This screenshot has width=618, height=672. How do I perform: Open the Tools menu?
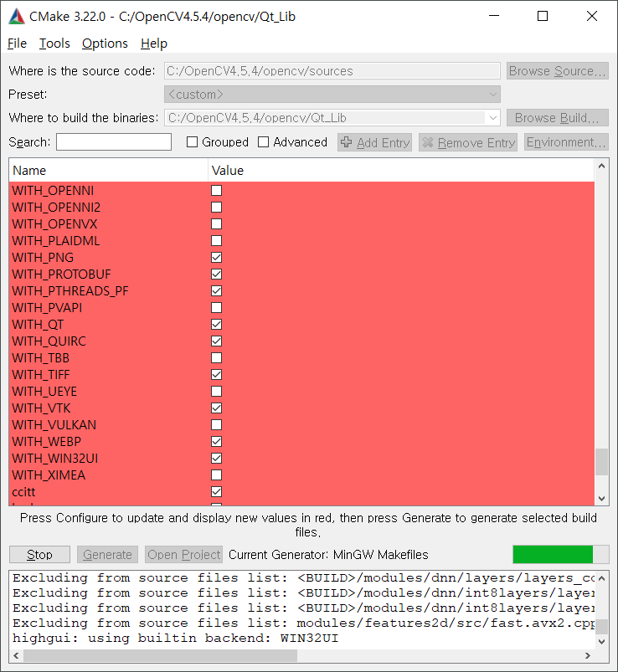tap(54, 44)
